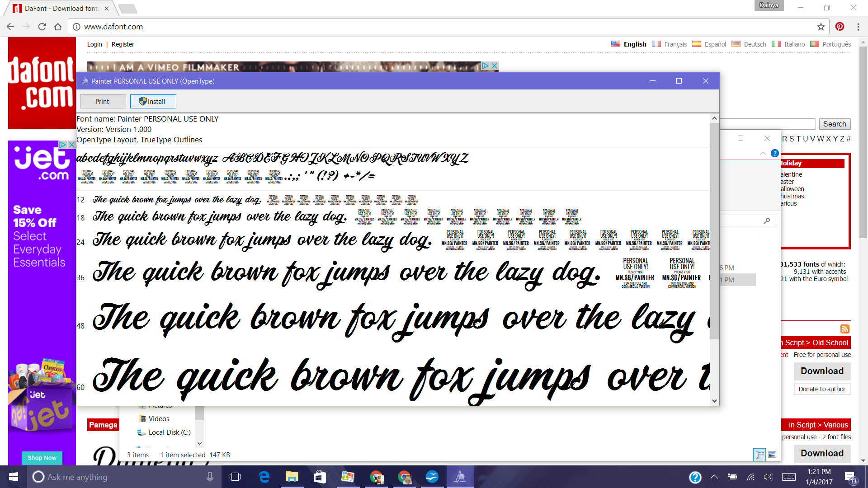The image size is (868, 488).
Task: Show hidden system tray icons
Action: (714, 477)
